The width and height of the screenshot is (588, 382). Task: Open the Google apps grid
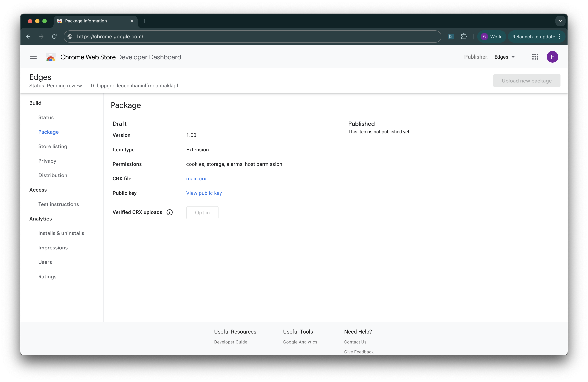click(x=535, y=57)
